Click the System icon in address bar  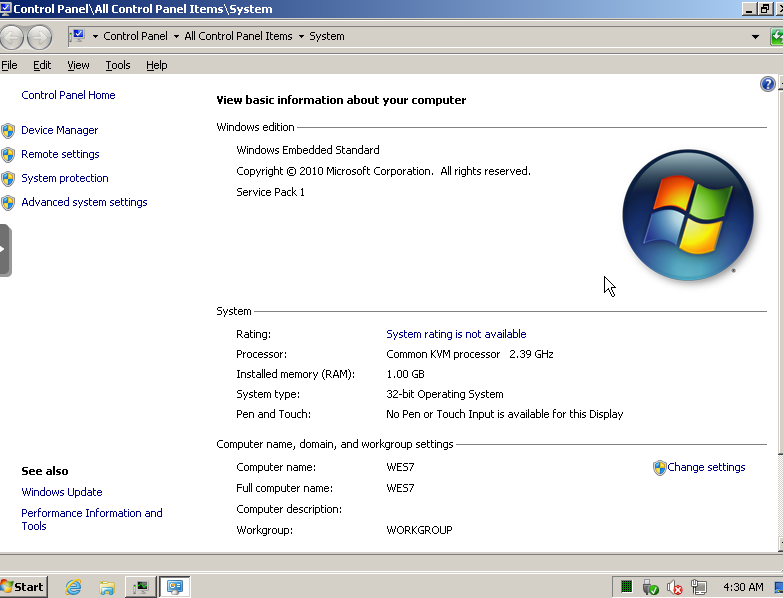tap(78, 36)
